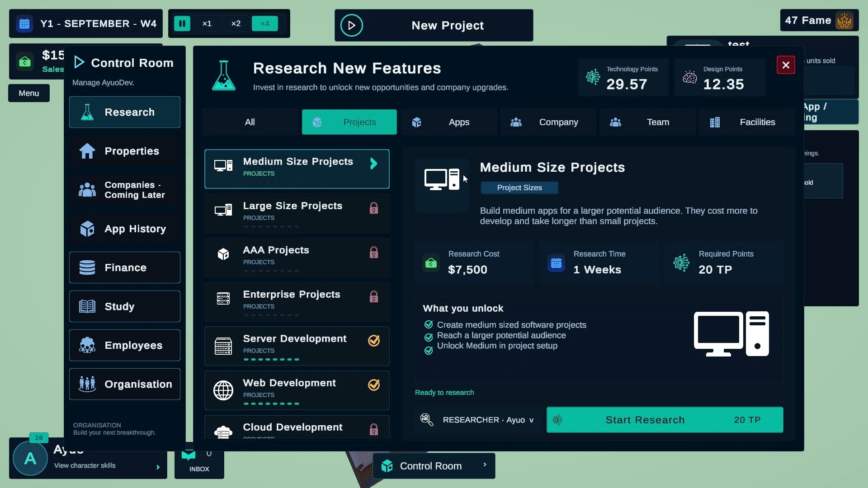This screenshot has width=868, height=488.
Task: Select the locked Large Size Projects padlock
Action: pos(373,208)
